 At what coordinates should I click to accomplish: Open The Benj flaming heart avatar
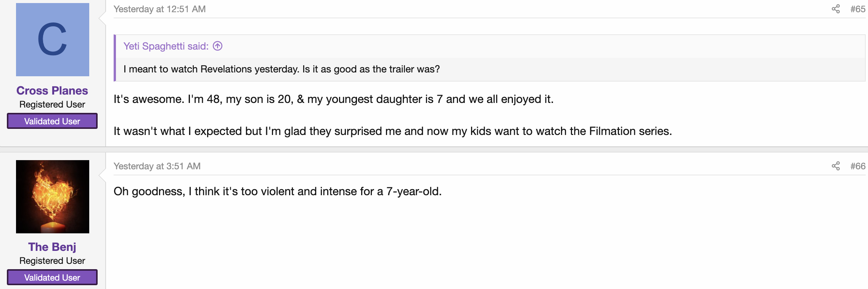coord(53,197)
